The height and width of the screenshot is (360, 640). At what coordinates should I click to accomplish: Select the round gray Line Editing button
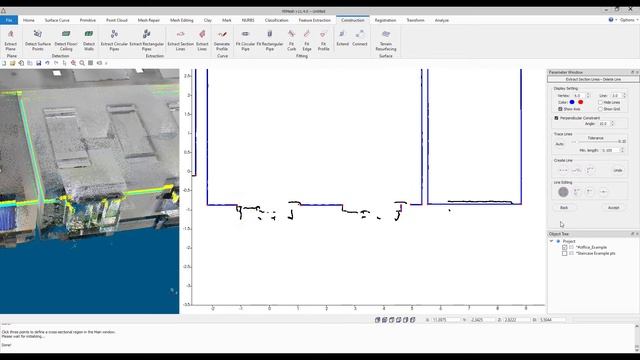point(563,192)
